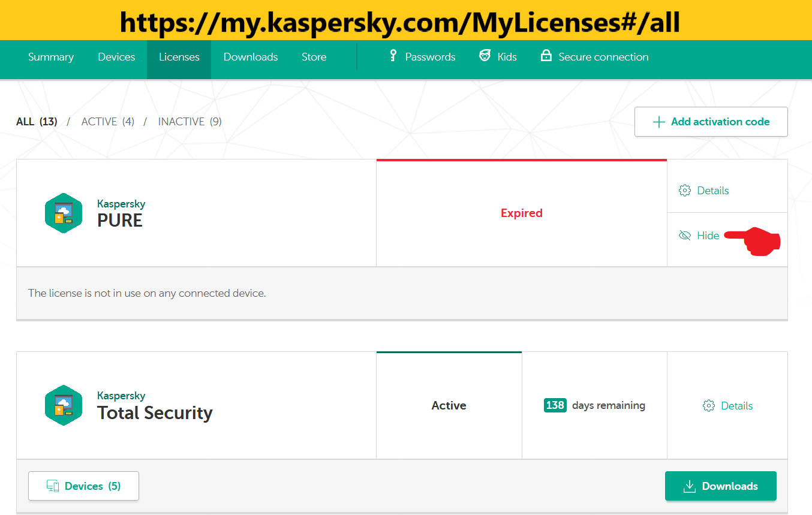Show ALL (13) licenses filter
The image size is (812, 515).
tap(37, 122)
